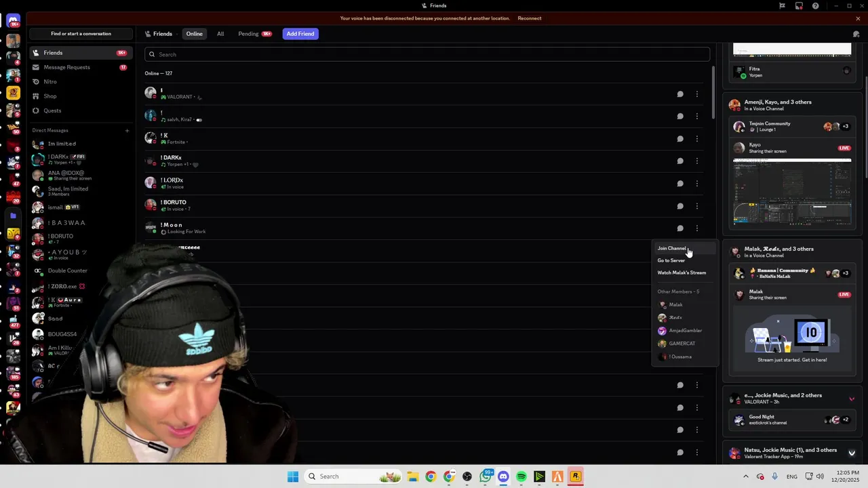
Task: Open the ismail direct message
Action: click(80, 207)
